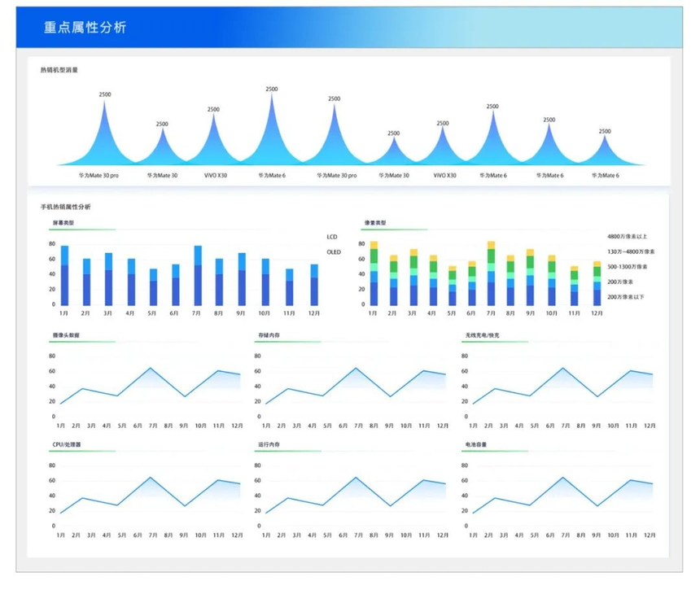Image resolution: width=700 pixels, height=590 pixels.
Task: Select the "500-1300万像素" legend entry
Action: coord(627,267)
